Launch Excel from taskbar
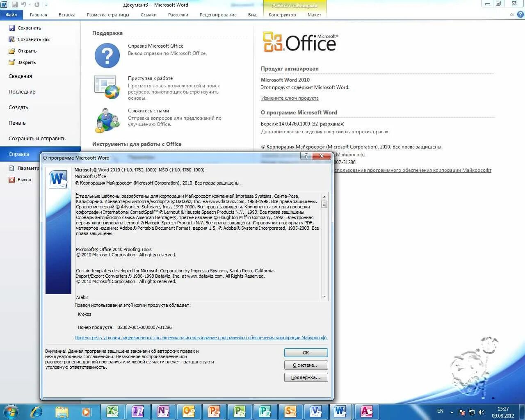Image resolution: width=525 pixels, height=420 pixels. (112, 411)
